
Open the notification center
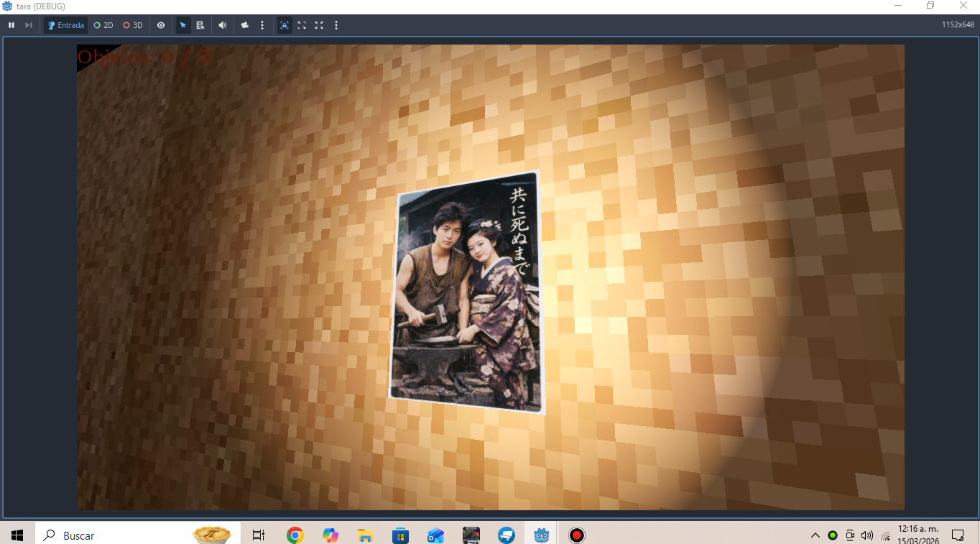click(x=958, y=535)
